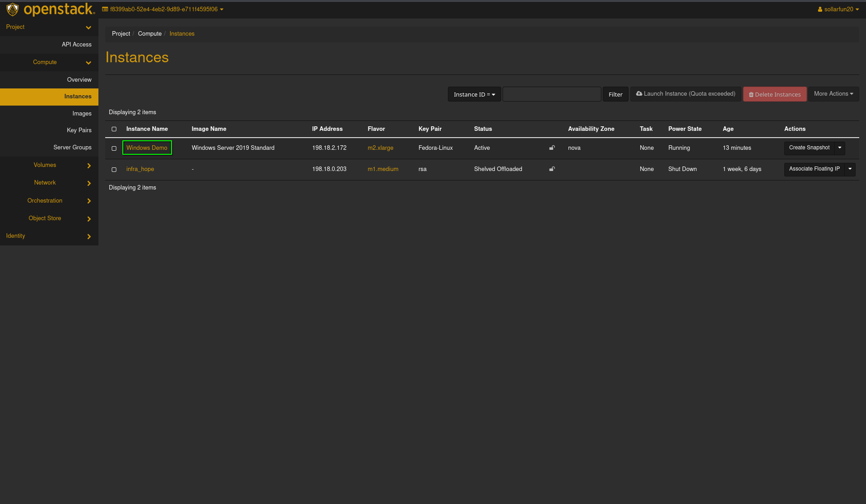
Task: Click the Launch Instance cloud button
Action: (685, 94)
